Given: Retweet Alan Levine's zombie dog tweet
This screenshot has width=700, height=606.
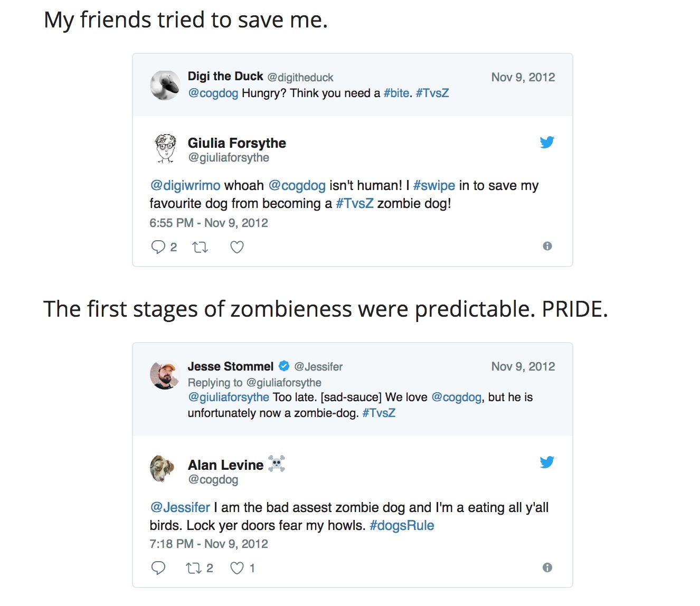Looking at the screenshot, I should tap(194, 568).
